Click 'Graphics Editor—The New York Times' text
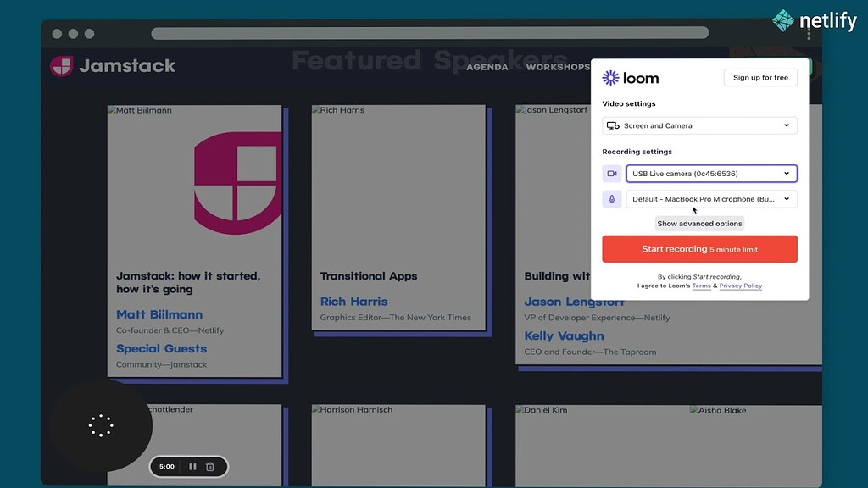This screenshot has width=868, height=488. [396, 318]
